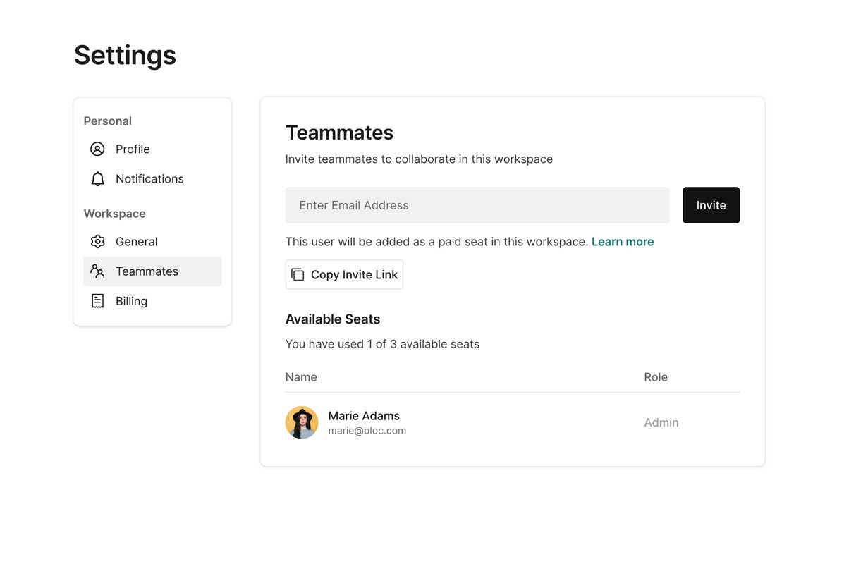Image resolution: width=868 pixels, height=588 pixels.
Task: Open General workspace settings
Action: [x=136, y=242]
